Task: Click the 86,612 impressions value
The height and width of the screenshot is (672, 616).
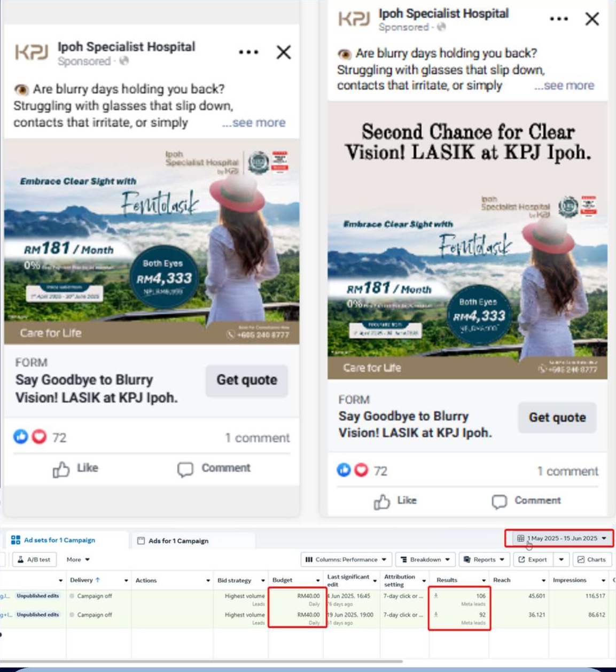Action: (596, 614)
